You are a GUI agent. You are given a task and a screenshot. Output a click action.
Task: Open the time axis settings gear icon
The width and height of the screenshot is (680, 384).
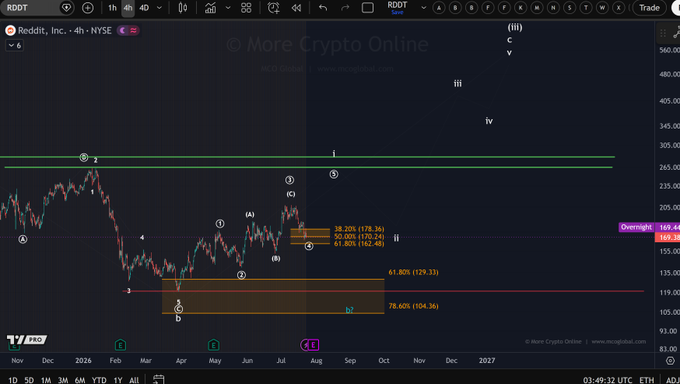click(670, 361)
